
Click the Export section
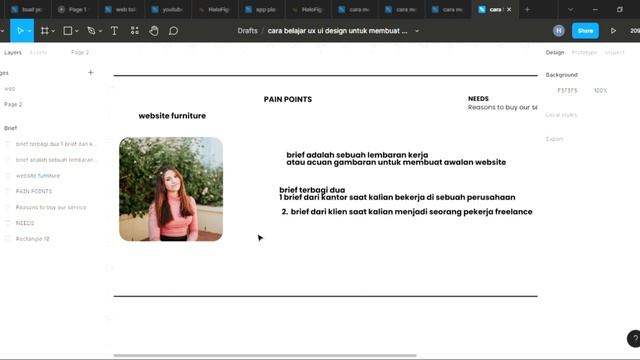554,139
